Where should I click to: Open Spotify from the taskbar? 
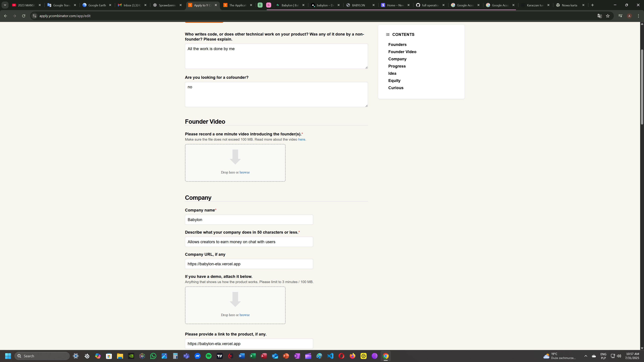208,356
